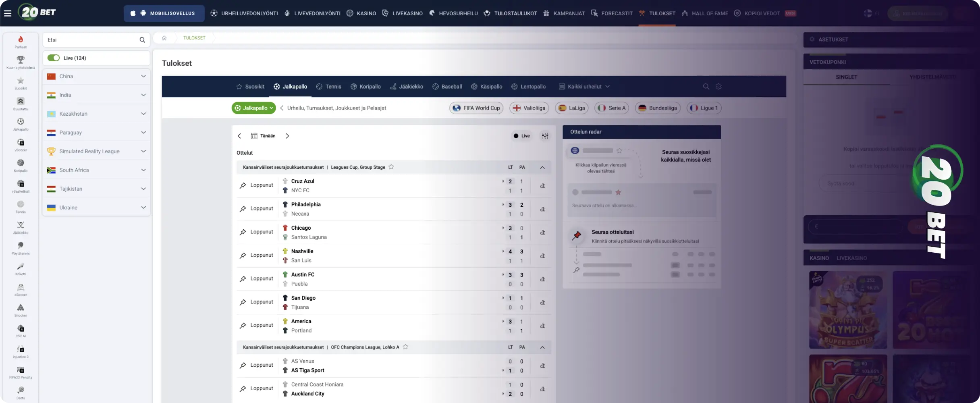
Task: Toggle the Live (124) switch off
Action: click(54, 58)
